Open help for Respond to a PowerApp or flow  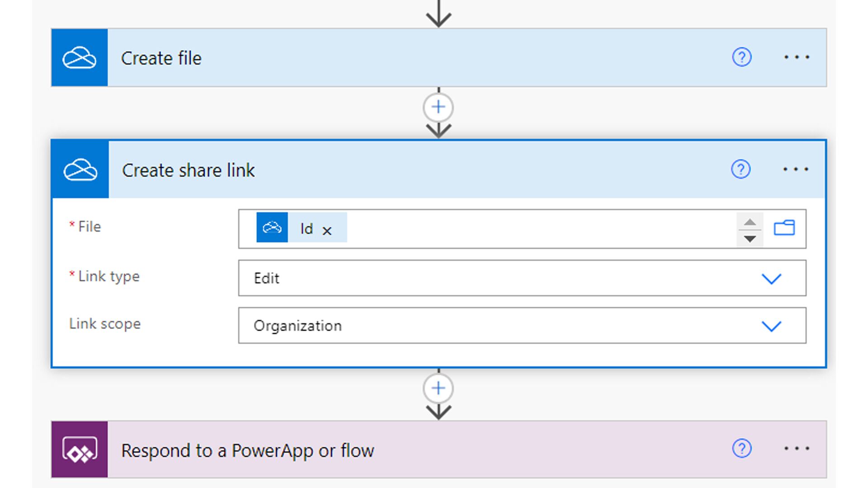pyautogui.click(x=741, y=448)
